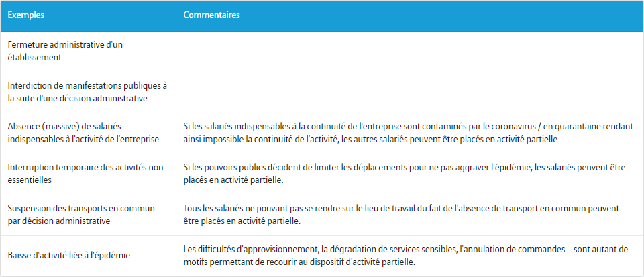The image size is (644, 277).
Task: Click the "Commentaires" column header
Action: pos(211,15)
